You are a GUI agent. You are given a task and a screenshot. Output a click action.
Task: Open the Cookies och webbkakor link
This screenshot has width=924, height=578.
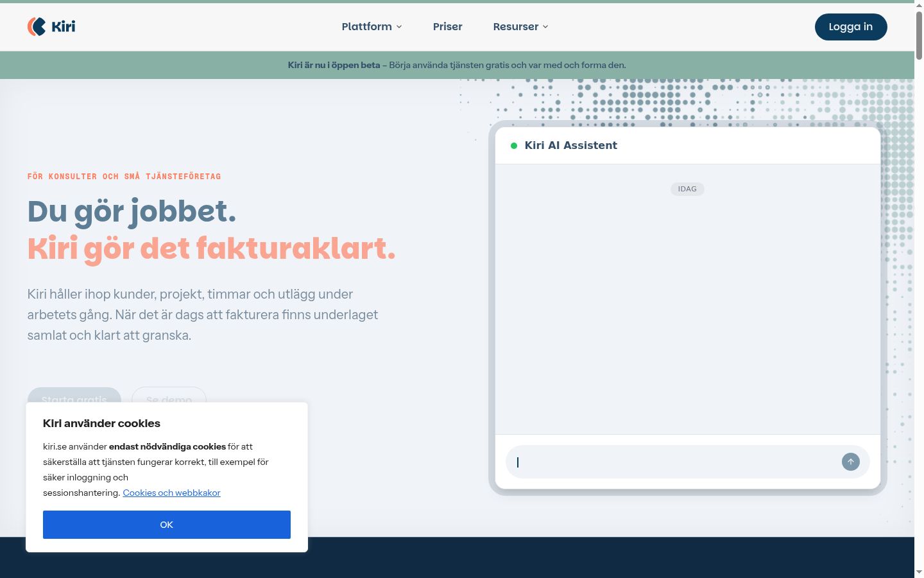(x=171, y=493)
